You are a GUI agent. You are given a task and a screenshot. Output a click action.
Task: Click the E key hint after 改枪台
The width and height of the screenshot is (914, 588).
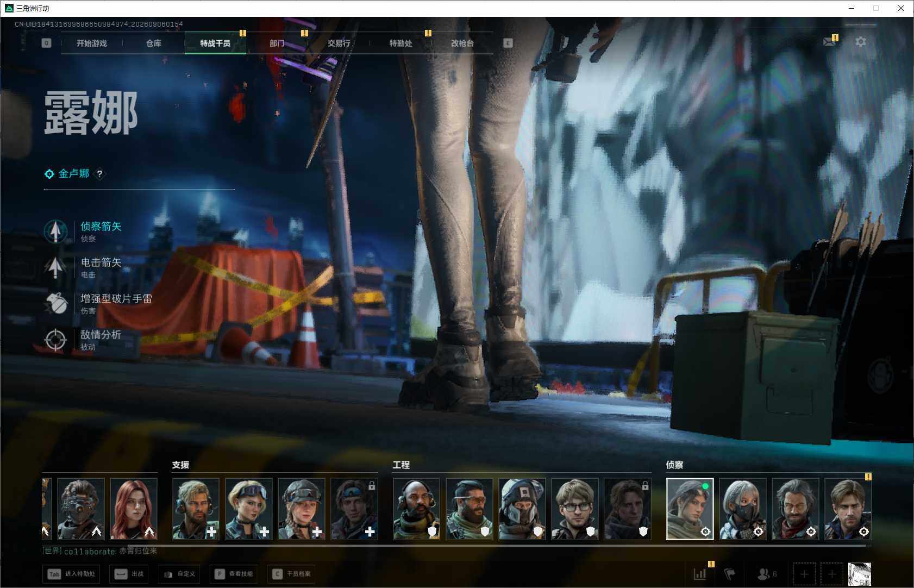pos(508,43)
